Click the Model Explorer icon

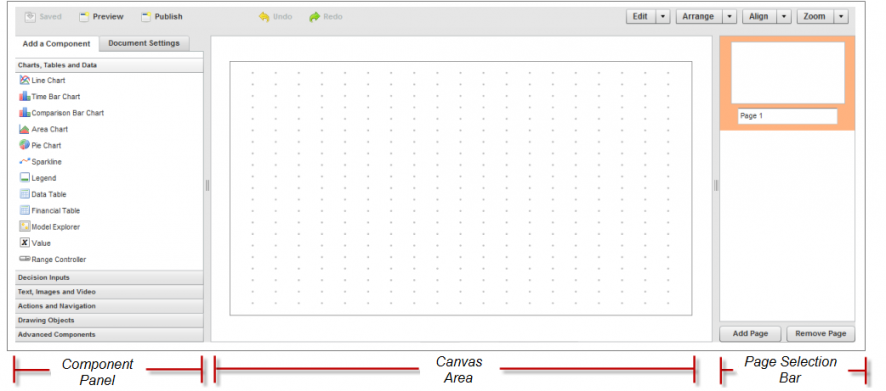click(24, 227)
